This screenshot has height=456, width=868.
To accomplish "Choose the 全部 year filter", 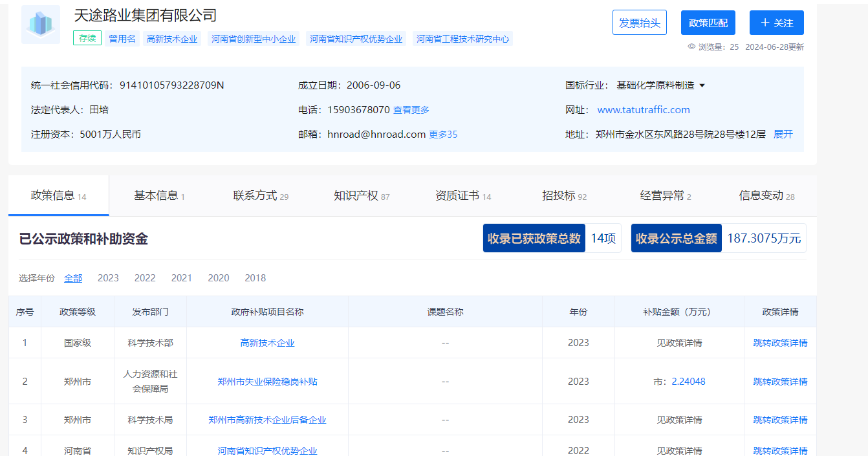I will tap(73, 278).
